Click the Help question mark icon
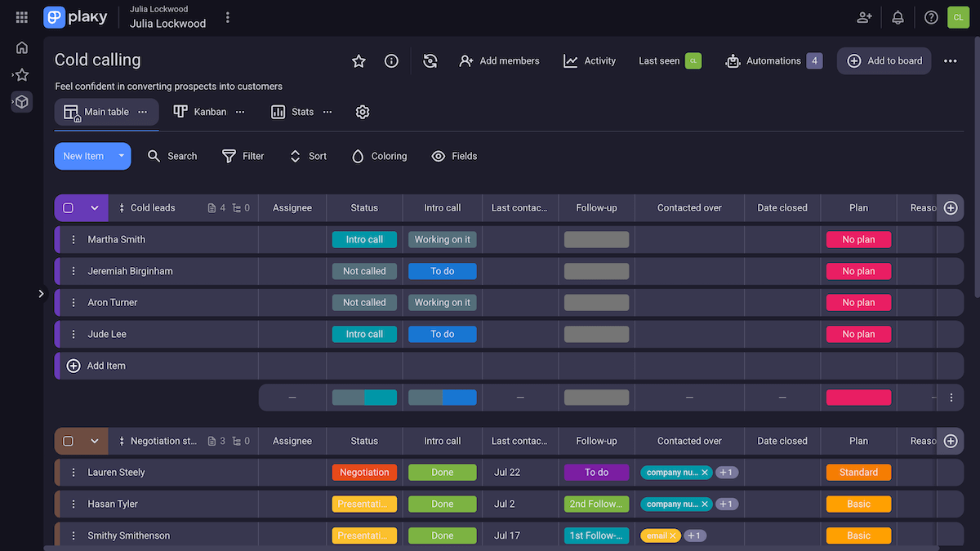 (x=931, y=17)
